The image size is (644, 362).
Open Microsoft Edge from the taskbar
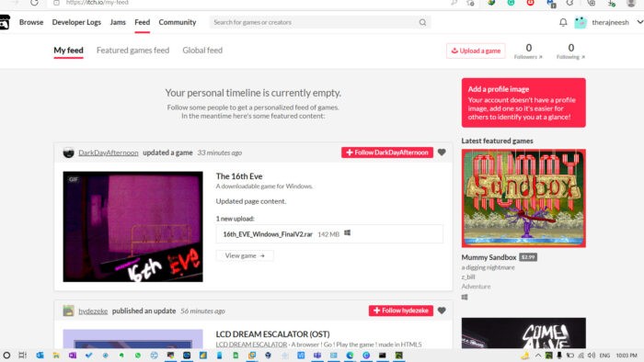(x=350, y=356)
